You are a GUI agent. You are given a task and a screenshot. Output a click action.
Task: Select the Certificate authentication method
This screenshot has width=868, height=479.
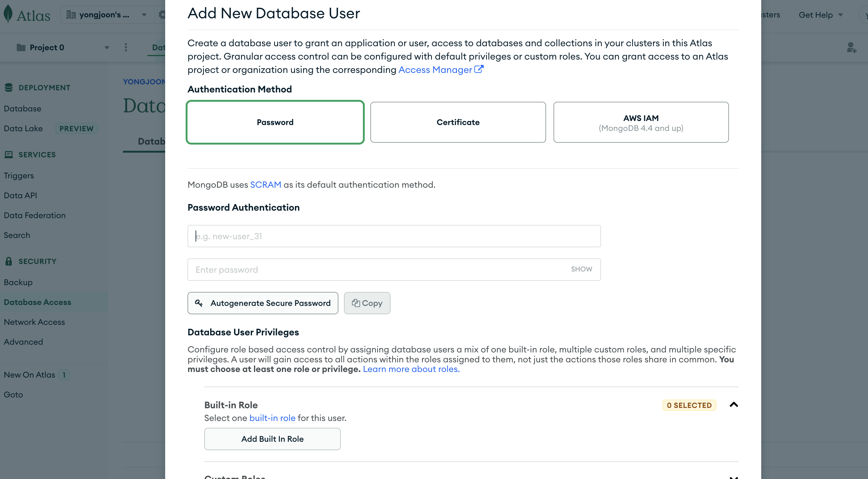(x=458, y=122)
